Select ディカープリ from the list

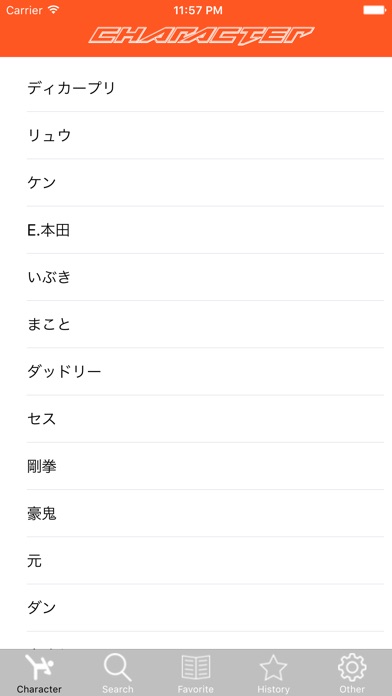(196, 88)
